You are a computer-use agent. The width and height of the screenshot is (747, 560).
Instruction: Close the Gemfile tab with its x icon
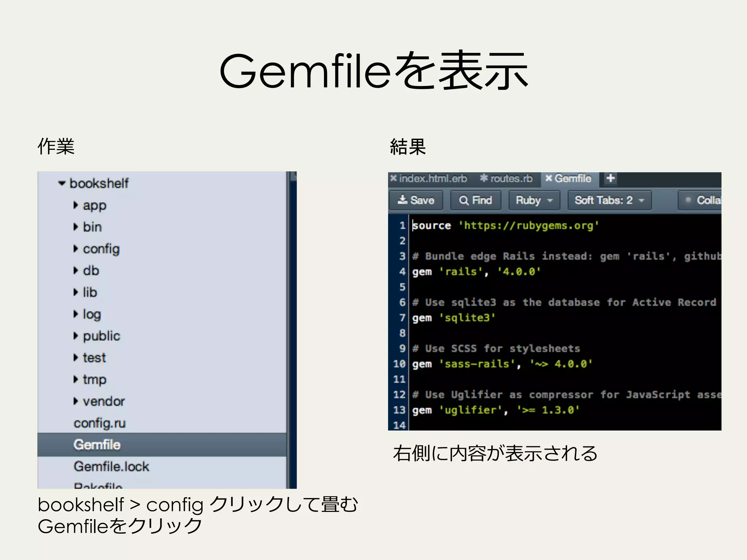click(549, 178)
